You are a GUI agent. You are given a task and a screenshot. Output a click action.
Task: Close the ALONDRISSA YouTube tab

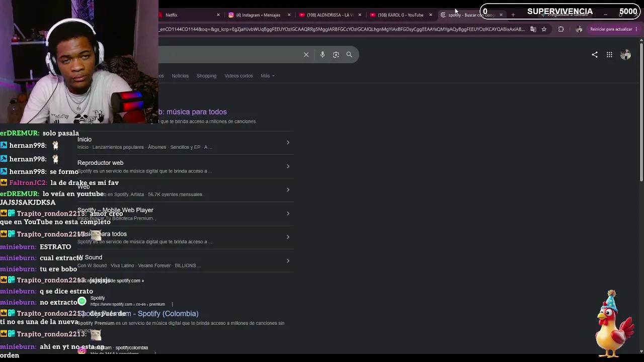360,15
